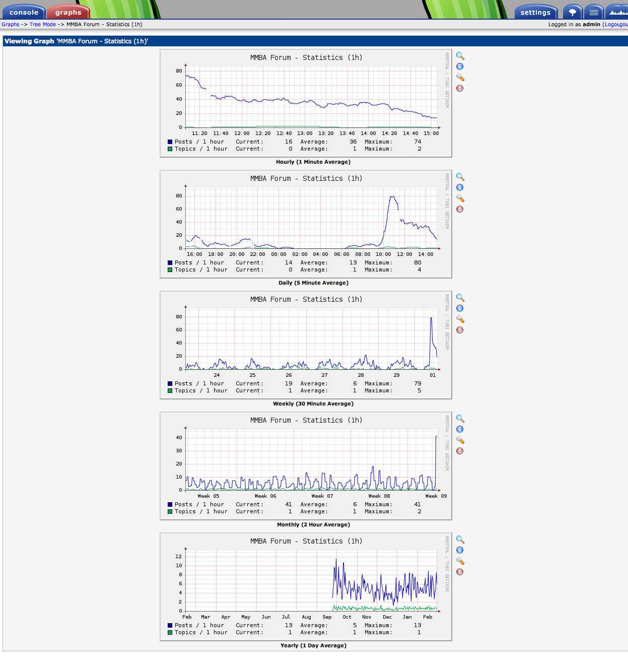Click caption 'Daily (5 Minute Average)'
The height and width of the screenshot is (672, 628).
313,283
